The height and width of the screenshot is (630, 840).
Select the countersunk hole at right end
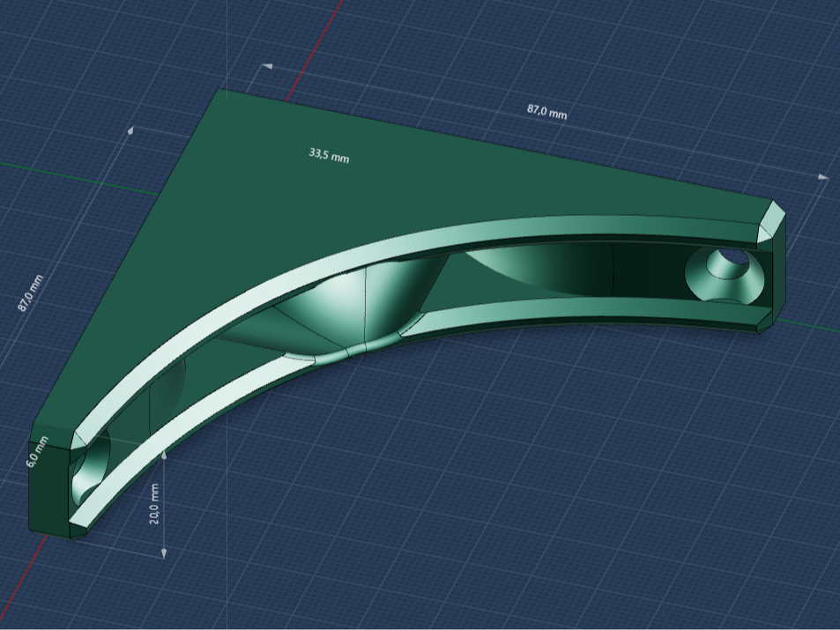[x=725, y=276]
